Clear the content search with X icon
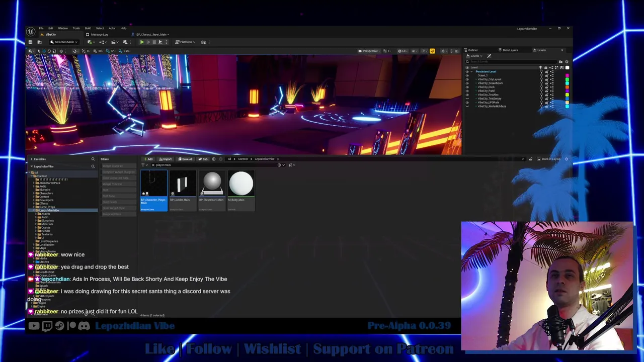The height and width of the screenshot is (362, 644). pos(153,165)
